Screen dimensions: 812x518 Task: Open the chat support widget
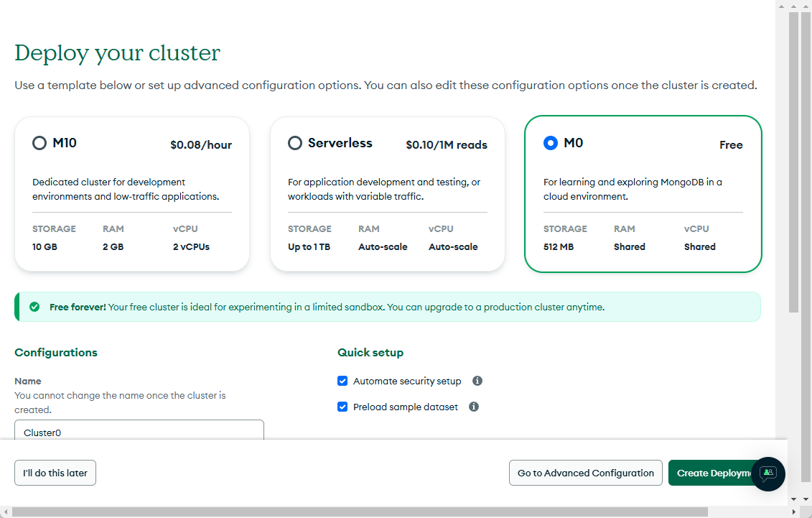coord(768,473)
